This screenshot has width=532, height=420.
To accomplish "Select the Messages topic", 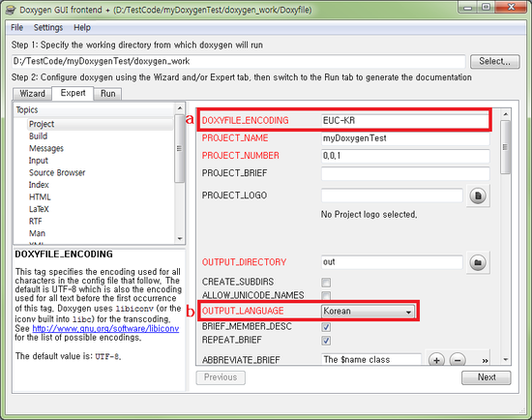I will (46, 148).
